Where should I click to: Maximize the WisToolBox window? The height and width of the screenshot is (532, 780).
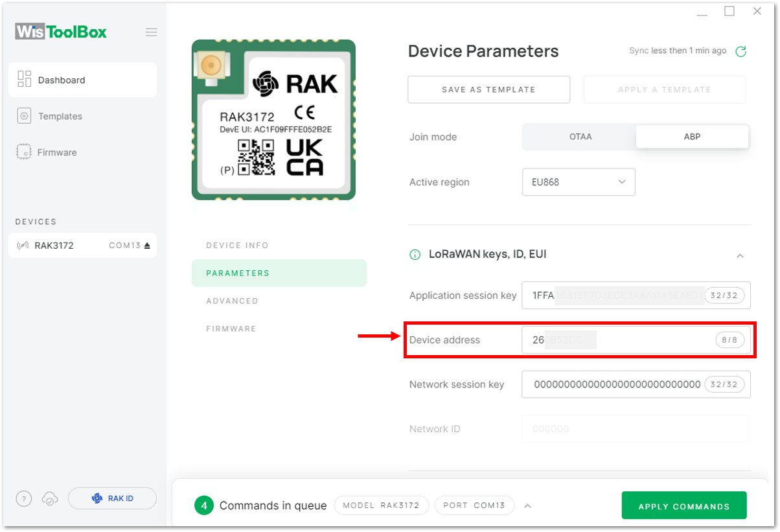tap(729, 11)
